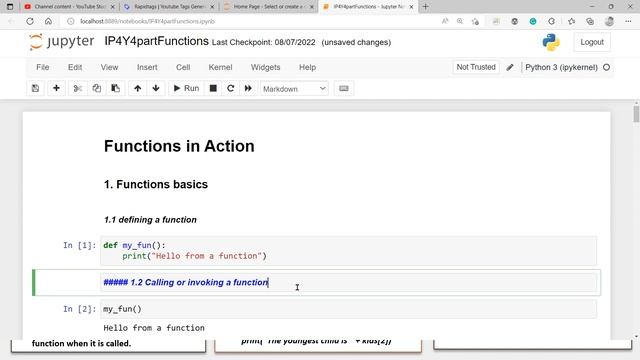Click the localhost address bar
Viewport: 640px width, 360px height.
(147, 21)
